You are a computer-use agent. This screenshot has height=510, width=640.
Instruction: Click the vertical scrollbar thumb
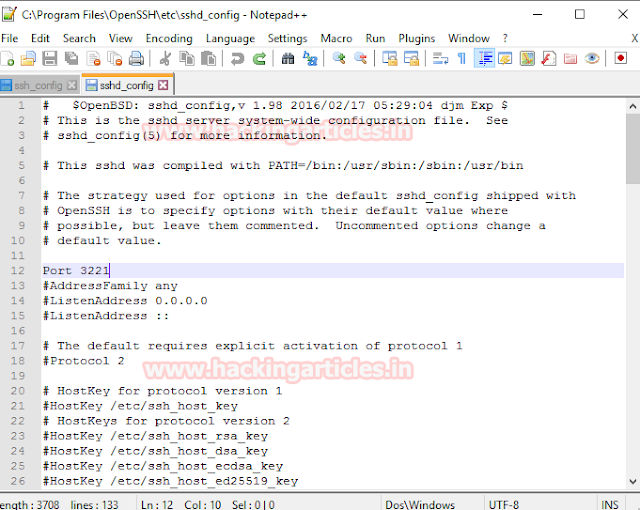click(632, 149)
